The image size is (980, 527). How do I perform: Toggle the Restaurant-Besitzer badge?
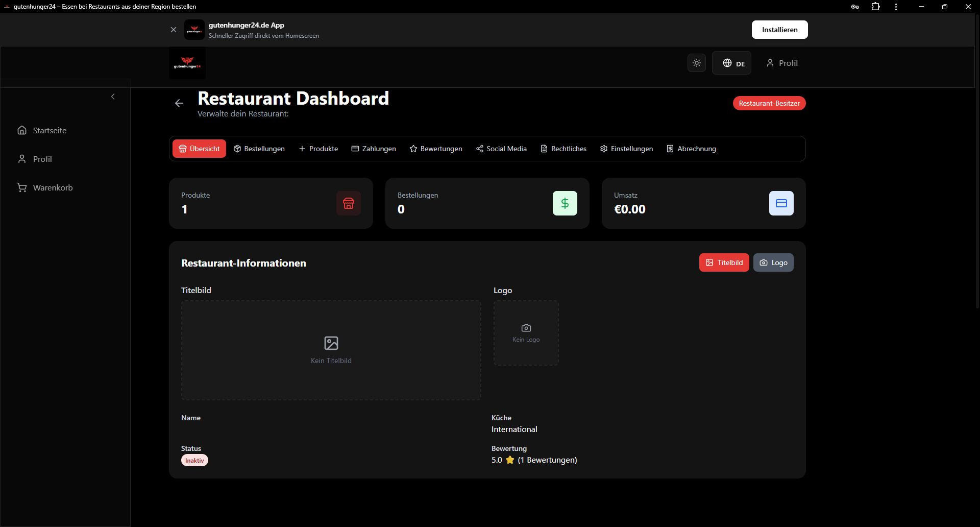point(769,103)
